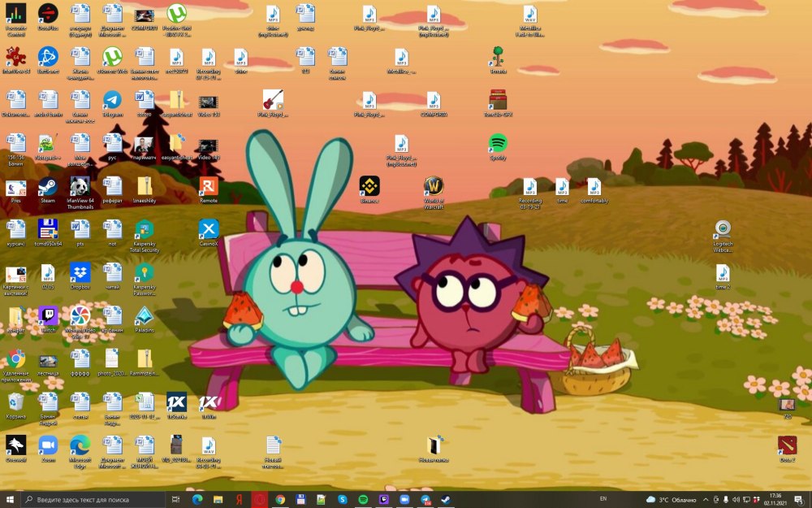
Task: Open the Новый текстовый document icon
Action: pyautogui.click(x=273, y=452)
